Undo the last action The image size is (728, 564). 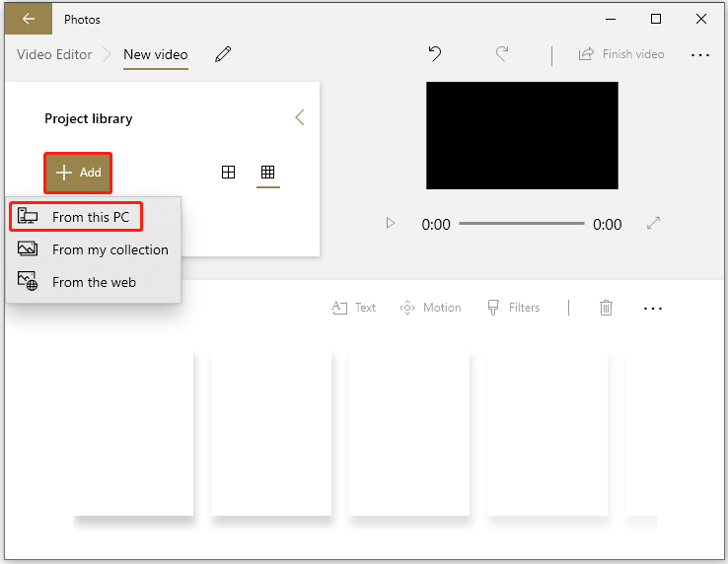[x=435, y=54]
